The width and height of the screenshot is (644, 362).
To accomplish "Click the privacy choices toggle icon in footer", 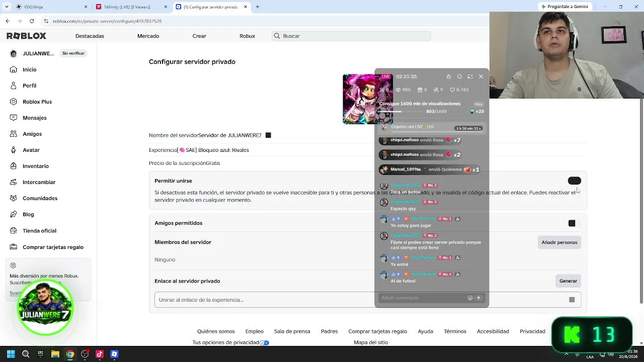I will [264, 343].
